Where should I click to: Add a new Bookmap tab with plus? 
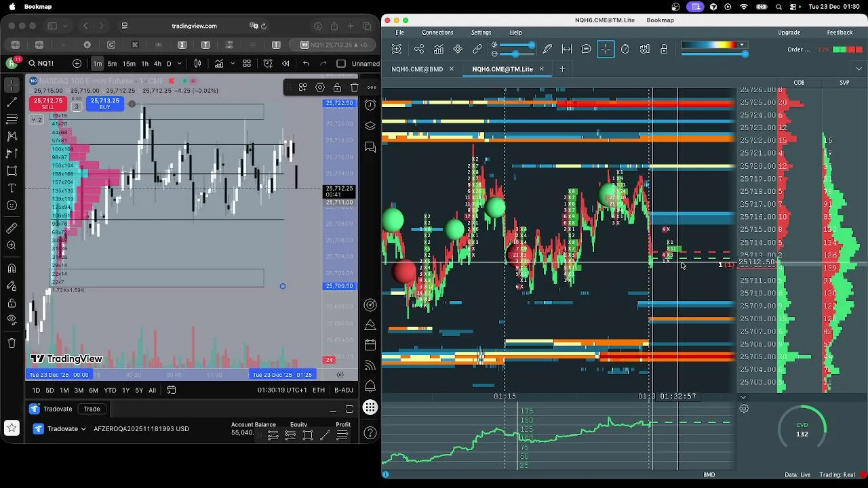[x=562, y=69]
